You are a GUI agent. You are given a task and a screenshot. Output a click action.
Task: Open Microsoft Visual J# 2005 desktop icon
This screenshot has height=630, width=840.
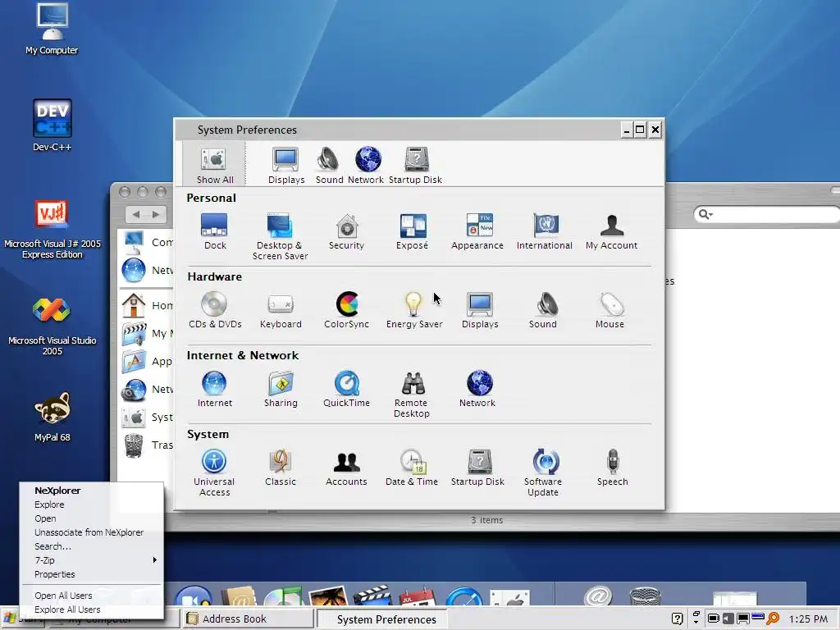click(52, 230)
